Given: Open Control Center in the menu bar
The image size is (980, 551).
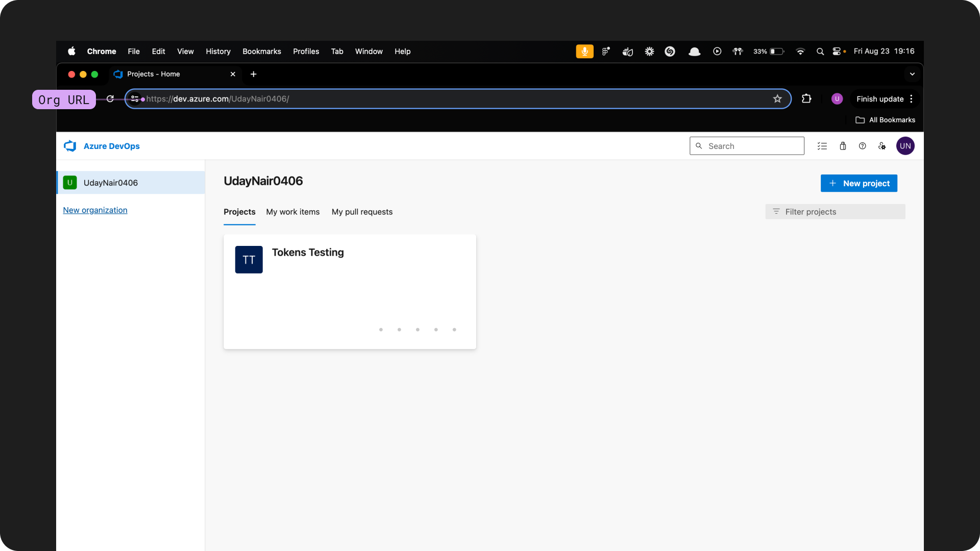Looking at the screenshot, I should (x=837, y=51).
